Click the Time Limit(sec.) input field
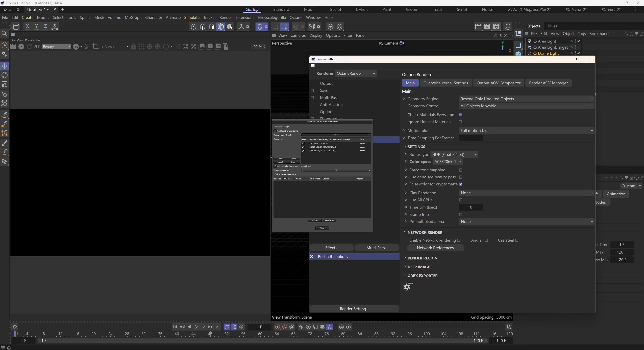644x350 pixels. (x=471, y=207)
